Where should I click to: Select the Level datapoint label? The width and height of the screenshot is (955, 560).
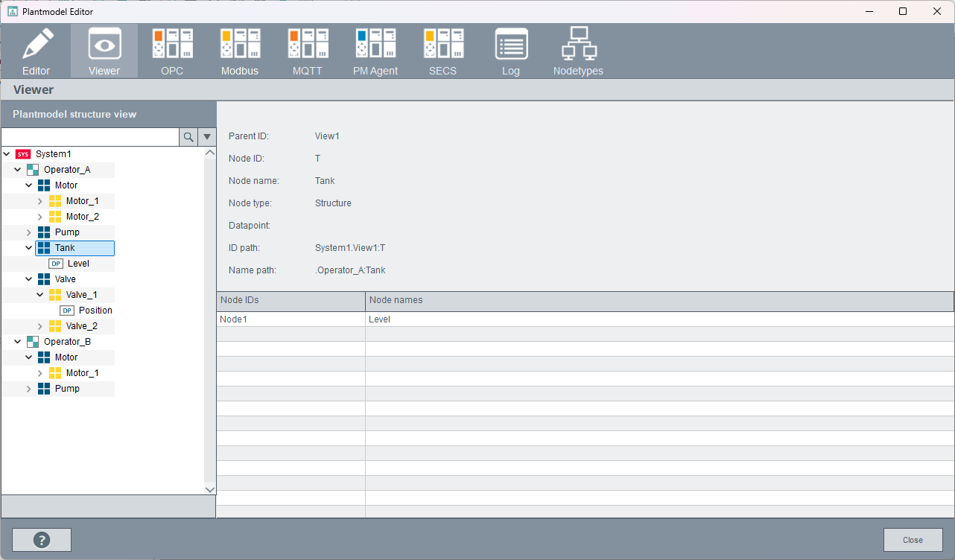point(78,264)
